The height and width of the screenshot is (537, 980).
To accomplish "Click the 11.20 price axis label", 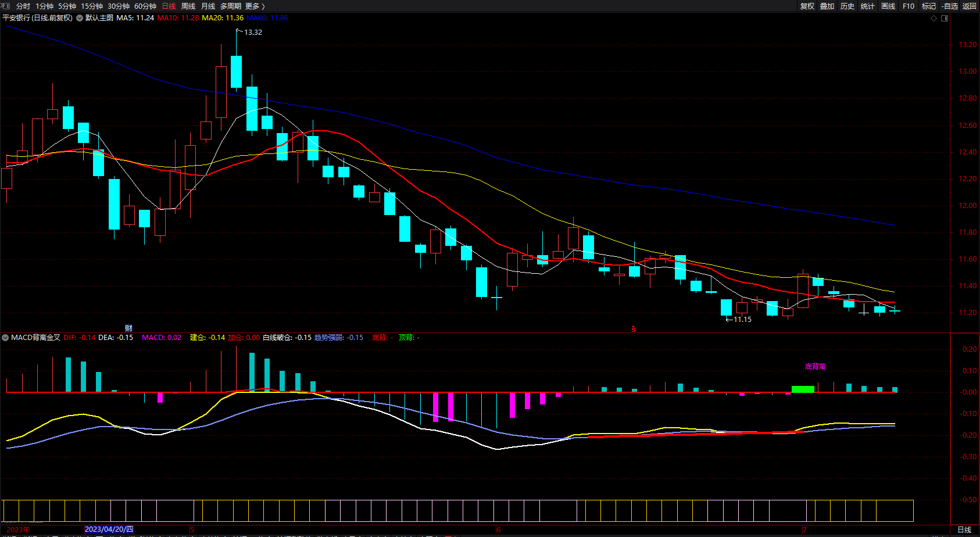I will [x=968, y=313].
